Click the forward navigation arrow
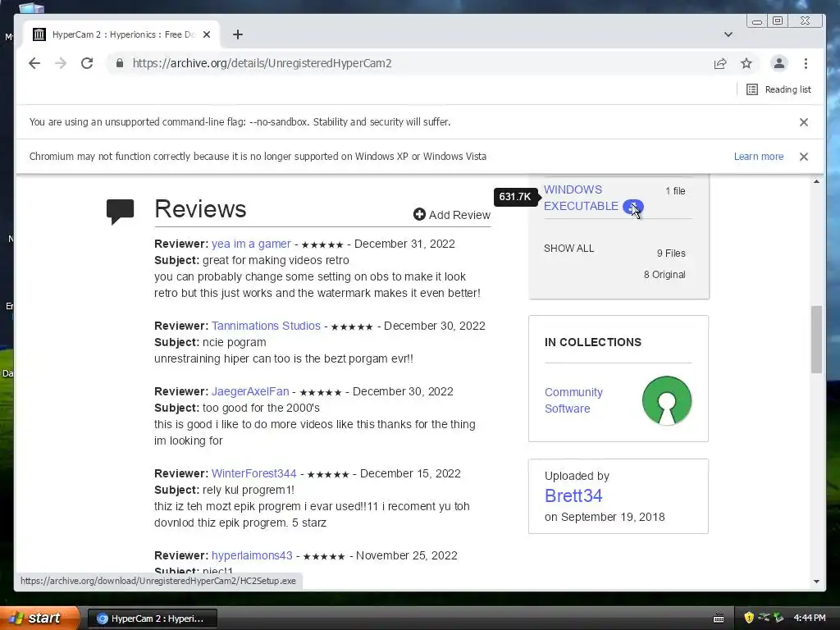 pos(61,63)
